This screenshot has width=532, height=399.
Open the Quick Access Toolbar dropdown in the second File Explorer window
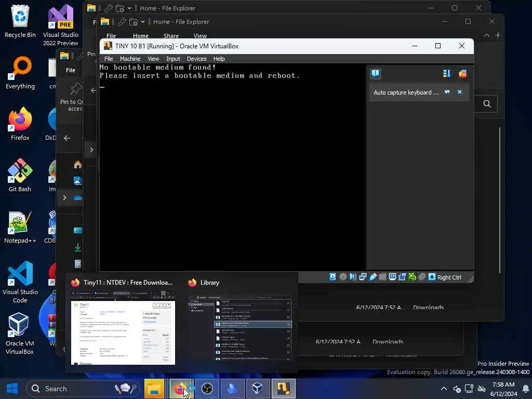point(143,22)
